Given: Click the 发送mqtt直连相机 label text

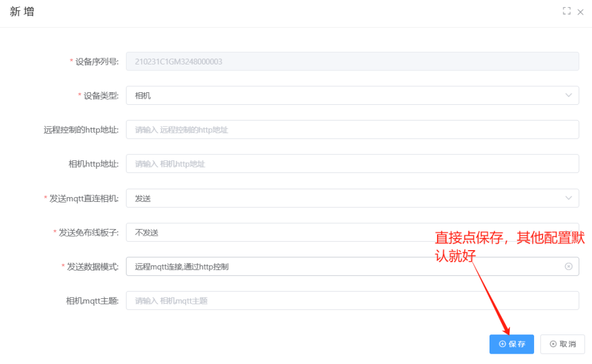Looking at the screenshot, I should [x=84, y=199].
